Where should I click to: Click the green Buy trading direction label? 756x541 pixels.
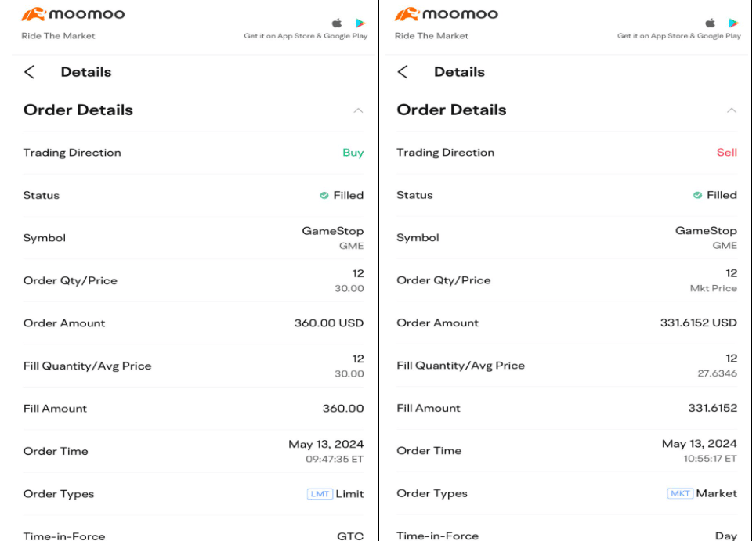click(x=353, y=153)
